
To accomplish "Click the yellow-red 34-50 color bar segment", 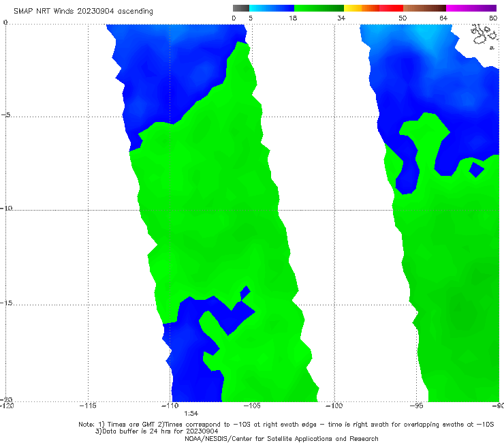I will point(373,8).
